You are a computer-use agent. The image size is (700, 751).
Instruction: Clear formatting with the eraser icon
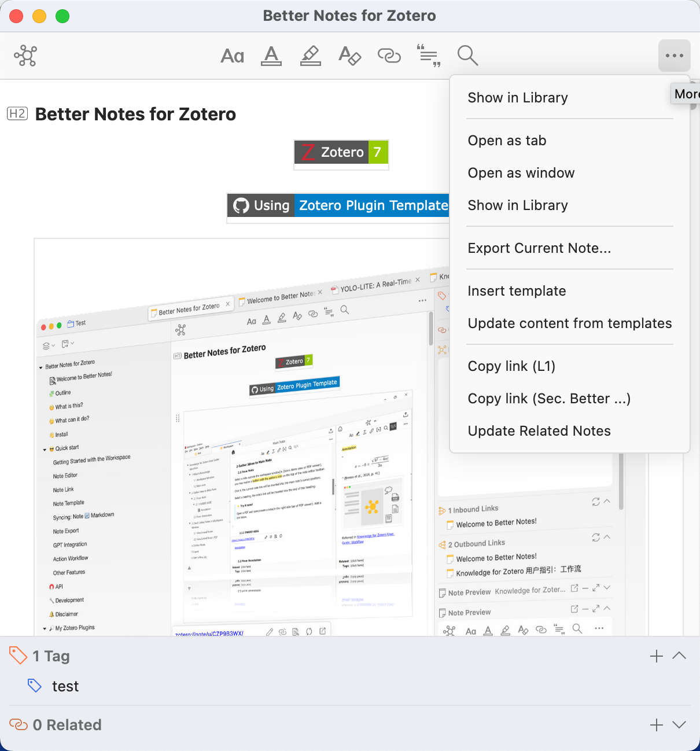coord(350,56)
